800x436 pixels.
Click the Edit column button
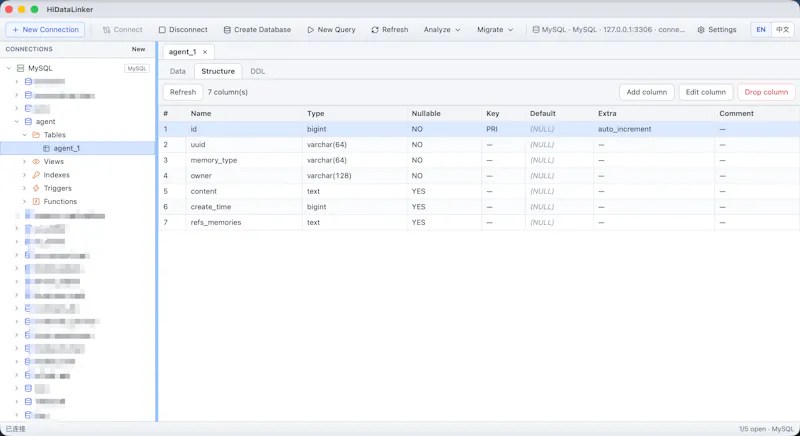(706, 92)
